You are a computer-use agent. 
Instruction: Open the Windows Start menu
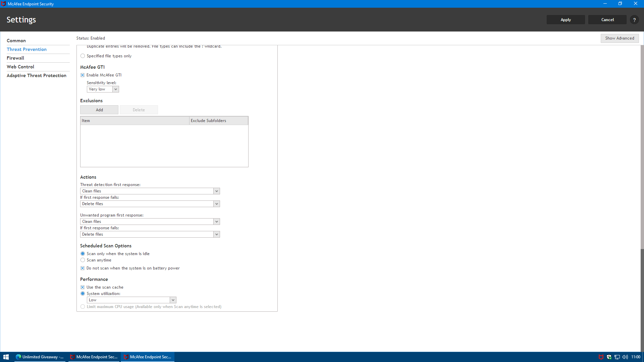(x=6, y=357)
